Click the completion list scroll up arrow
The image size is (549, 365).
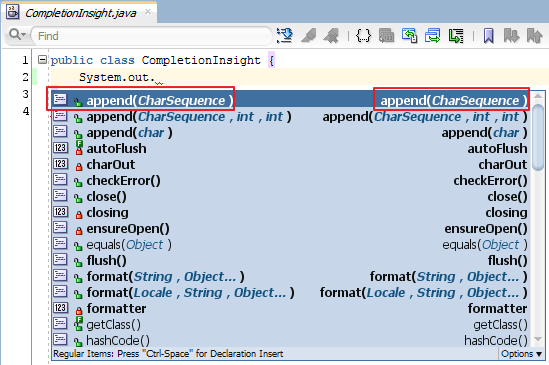point(538,96)
